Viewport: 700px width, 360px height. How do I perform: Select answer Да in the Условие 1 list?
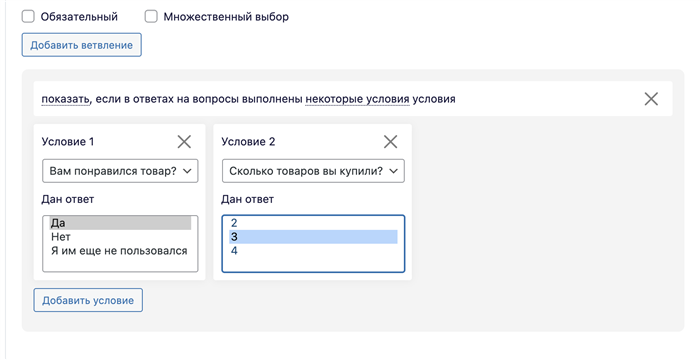[x=120, y=223]
